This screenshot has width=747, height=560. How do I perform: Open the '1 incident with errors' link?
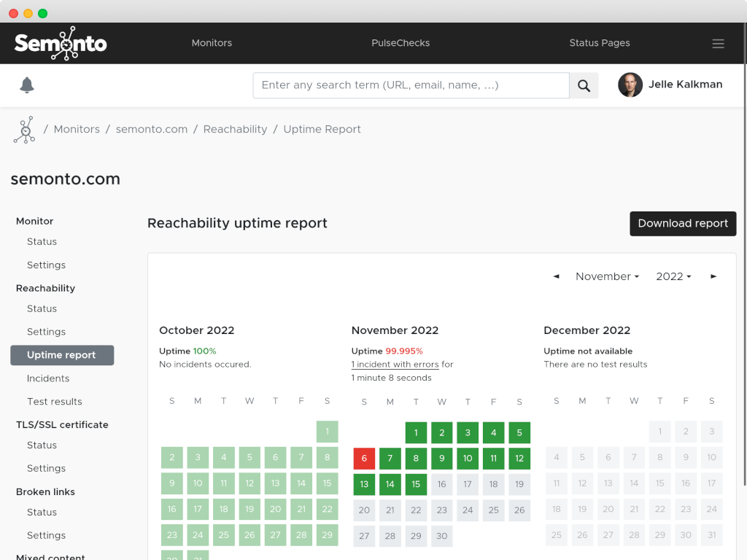pos(395,365)
